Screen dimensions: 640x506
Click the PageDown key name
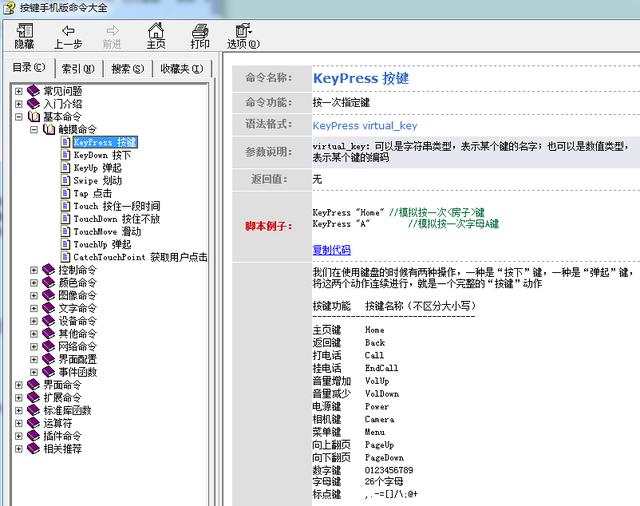coord(384,457)
